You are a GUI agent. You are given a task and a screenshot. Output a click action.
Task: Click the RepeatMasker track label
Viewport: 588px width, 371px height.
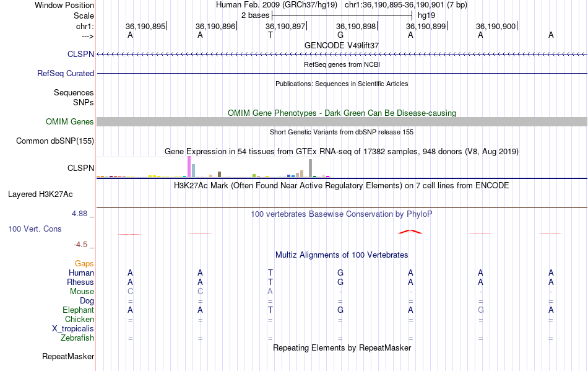[x=68, y=356]
